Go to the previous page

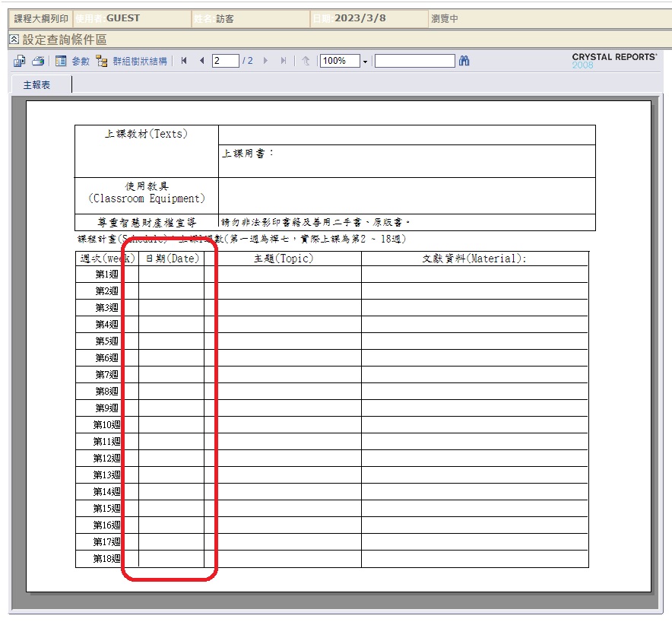(x=201, y=61)
